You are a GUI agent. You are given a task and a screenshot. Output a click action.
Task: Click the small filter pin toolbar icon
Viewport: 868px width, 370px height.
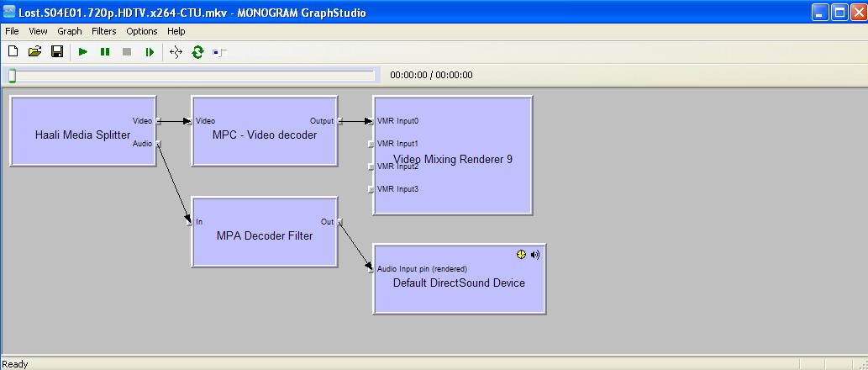click(219, 53)
